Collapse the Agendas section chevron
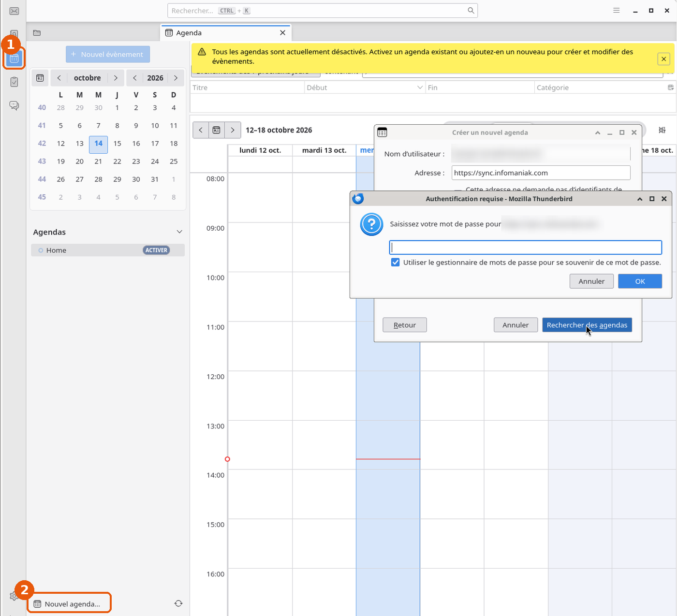This screenshot has width=677, height=616. tap(179, 232)
